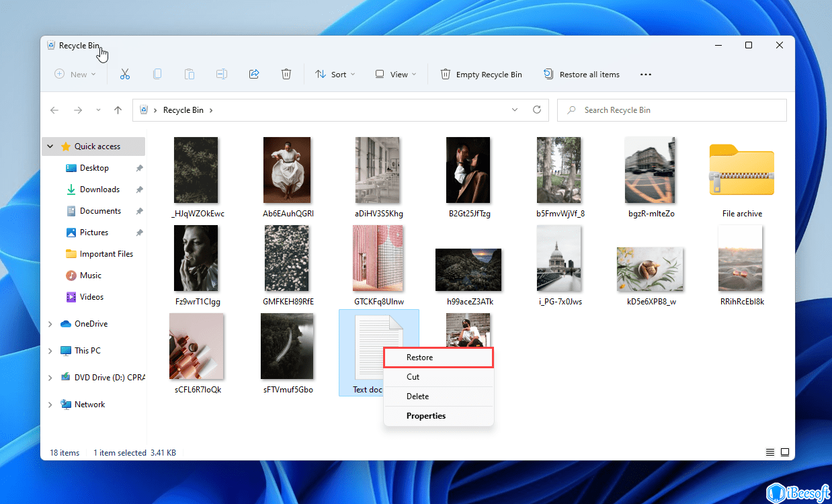Open the three-dot See more menu
This screenshot has width=832, height=504.
(646, 75)
